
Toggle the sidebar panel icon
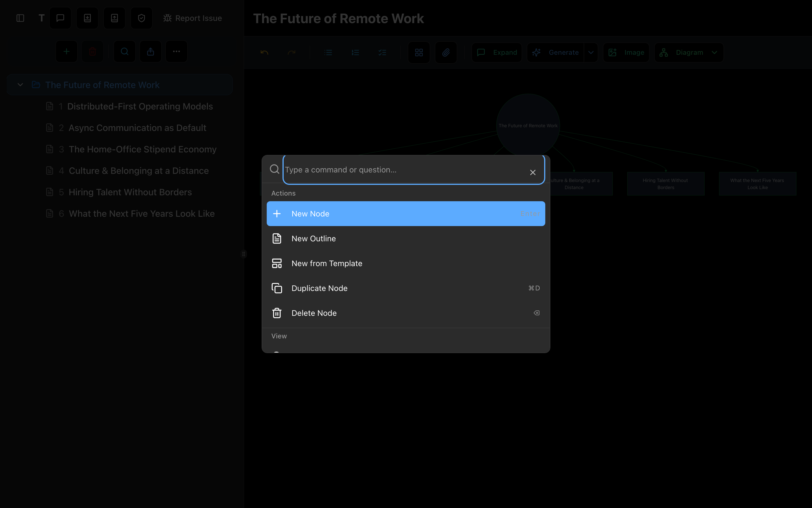20,18
